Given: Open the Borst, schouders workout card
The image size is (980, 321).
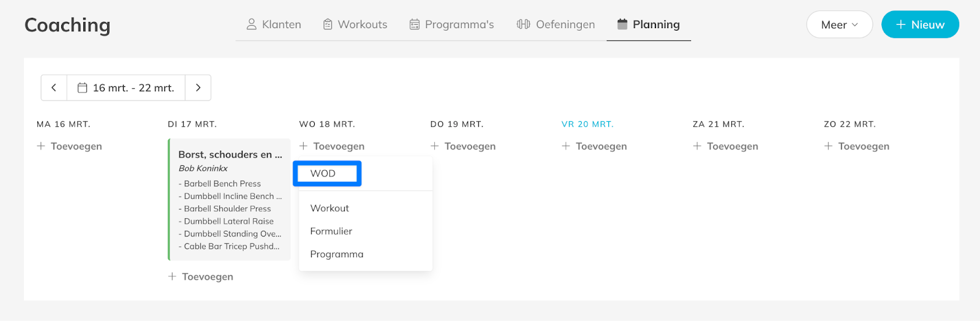Looking at the screenshot, I should click(230, 154).
